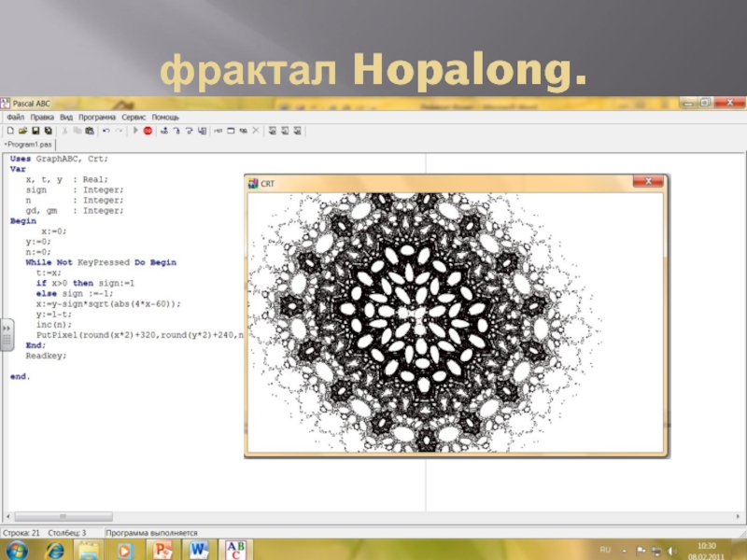Click the RU language indicator
The width and height of the screenshot is (747, 560).
604,549
